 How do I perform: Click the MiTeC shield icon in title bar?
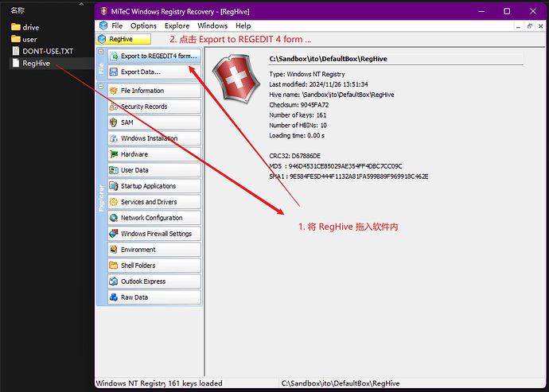click(x=103, y=11)
